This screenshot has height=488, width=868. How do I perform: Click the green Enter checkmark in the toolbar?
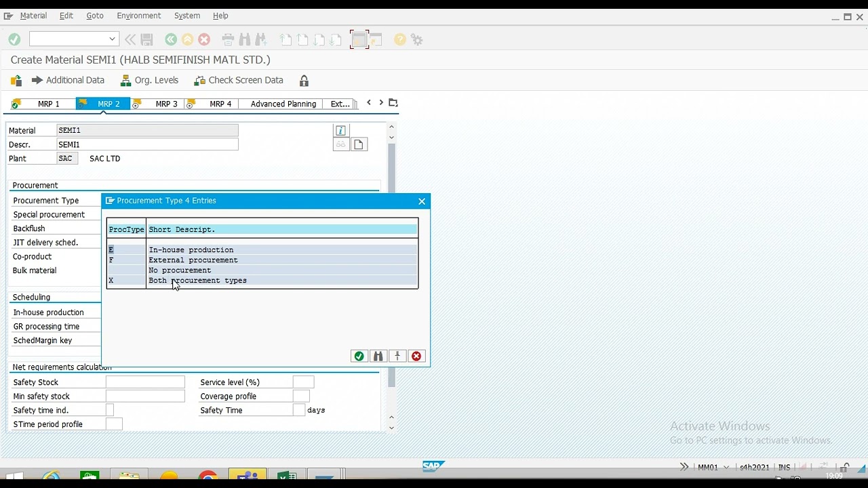tap(14, 40)
